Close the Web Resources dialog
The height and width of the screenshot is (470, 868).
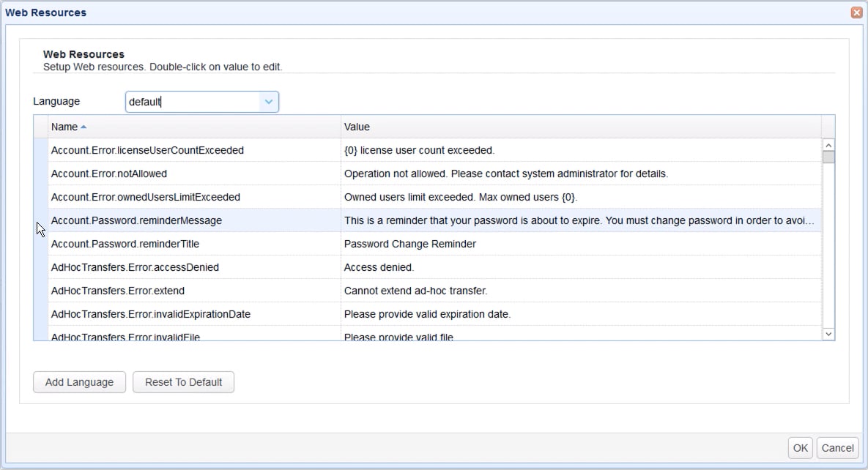pos(856,12)
